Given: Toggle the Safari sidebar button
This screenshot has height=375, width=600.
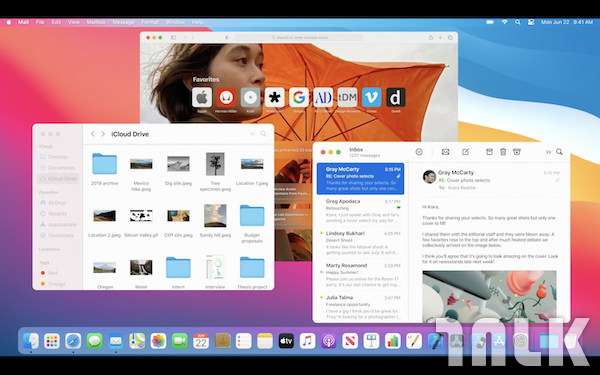Looking at the screenshot, I should tap(173, 38).
